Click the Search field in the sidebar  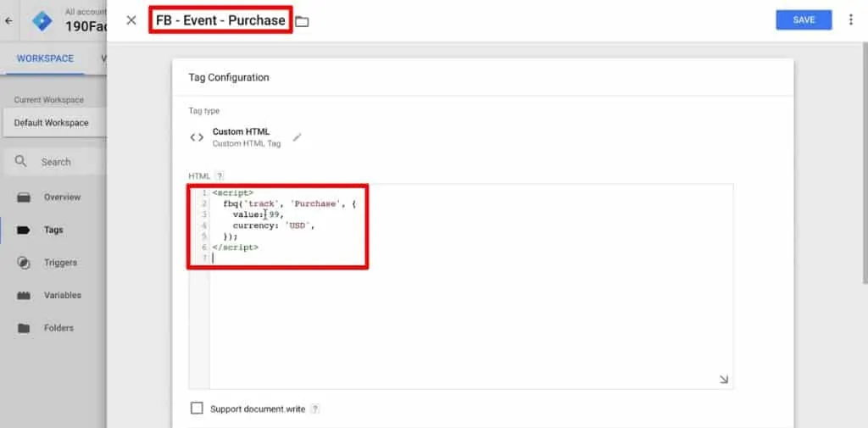[x=56, y=162]
